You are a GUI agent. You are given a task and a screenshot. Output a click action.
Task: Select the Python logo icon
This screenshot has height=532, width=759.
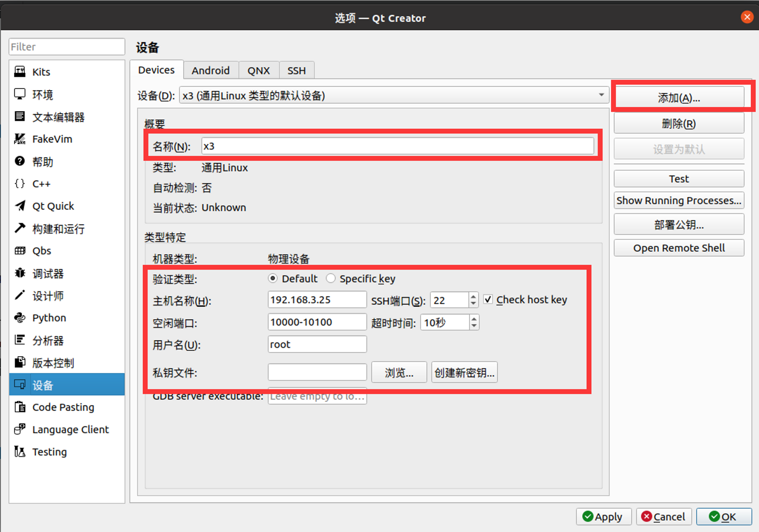tap(20, 318)
